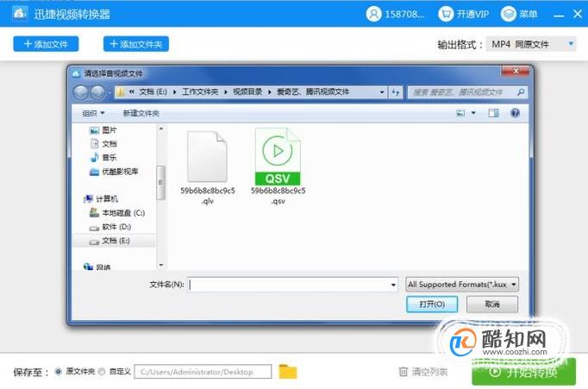Change the view mode icon

click(x=460, y=113)
